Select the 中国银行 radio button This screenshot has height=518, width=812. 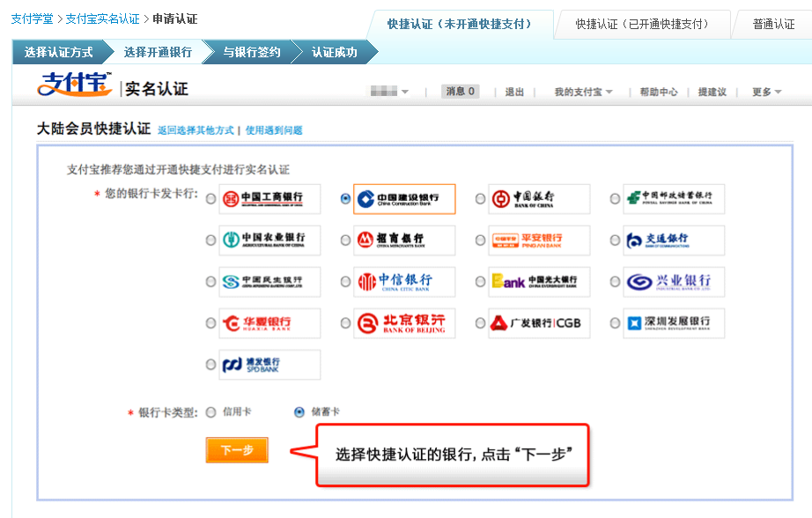tap(480, 199)
